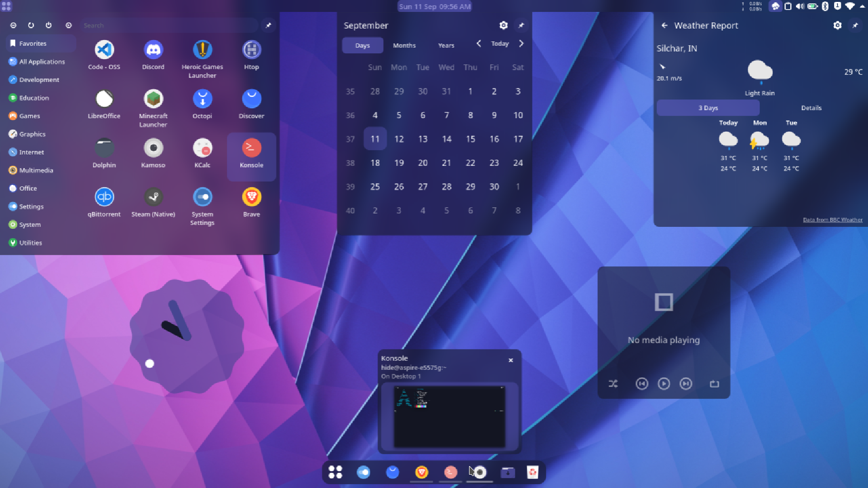Start qBittorrent

(104, 197)
